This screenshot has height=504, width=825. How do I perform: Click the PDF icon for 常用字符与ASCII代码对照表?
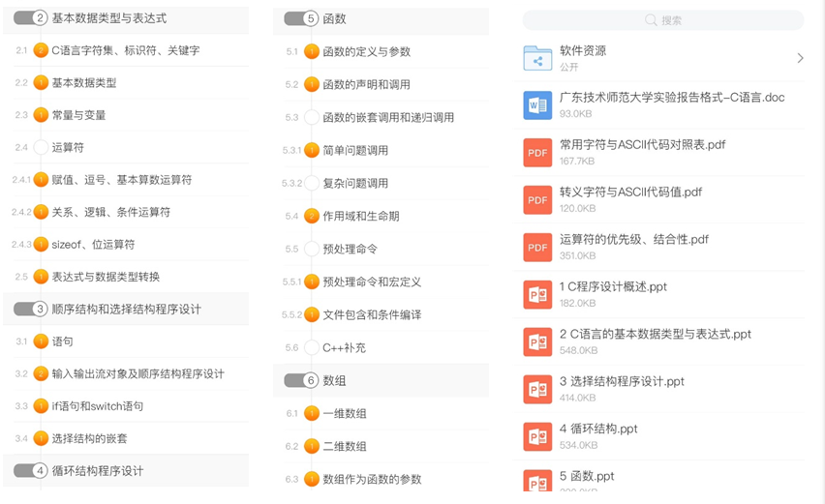click(537, 153)
